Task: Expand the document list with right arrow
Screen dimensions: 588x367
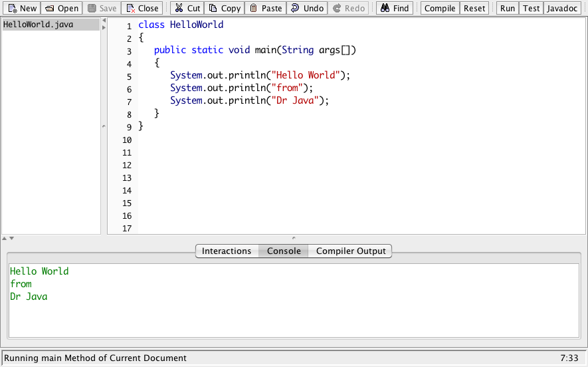Action: (104, 27)
